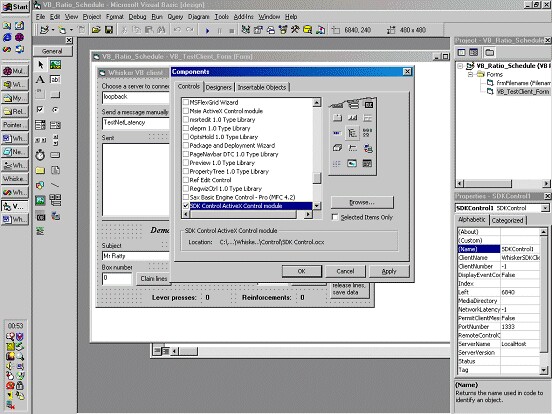Click the Open Project folder toolbar icon
Screen dimensions: 552x414
pyautogui.click(x=96, y=30)
